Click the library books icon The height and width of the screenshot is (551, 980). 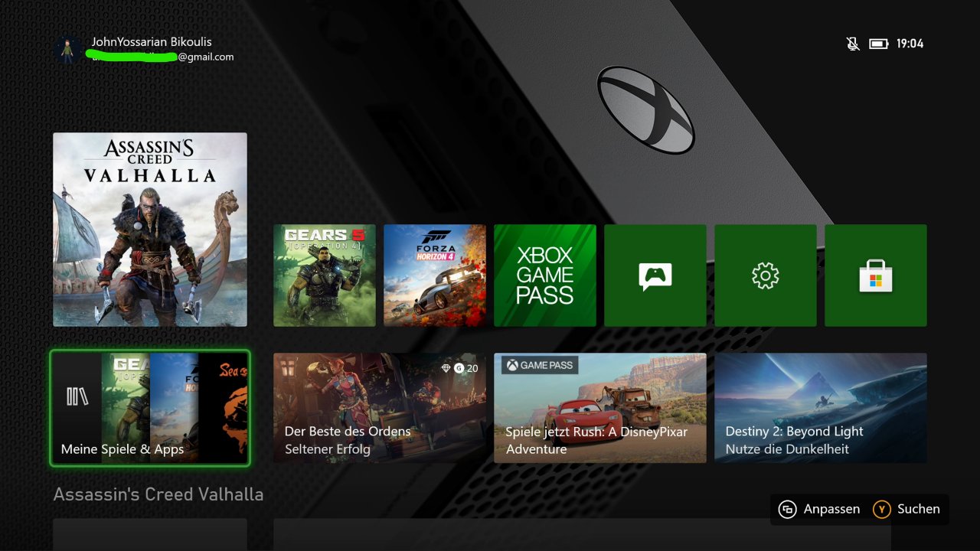pyautogui.click(x=77, y=396)
